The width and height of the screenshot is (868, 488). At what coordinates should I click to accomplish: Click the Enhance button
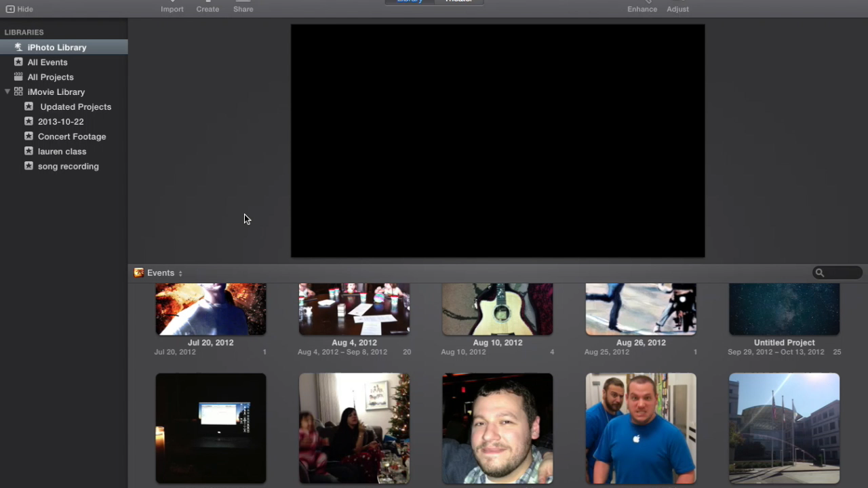(642, 7)
